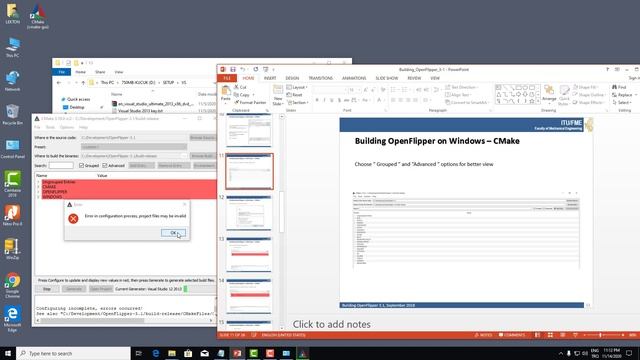Open the CMake Options menu

(67, 127)
